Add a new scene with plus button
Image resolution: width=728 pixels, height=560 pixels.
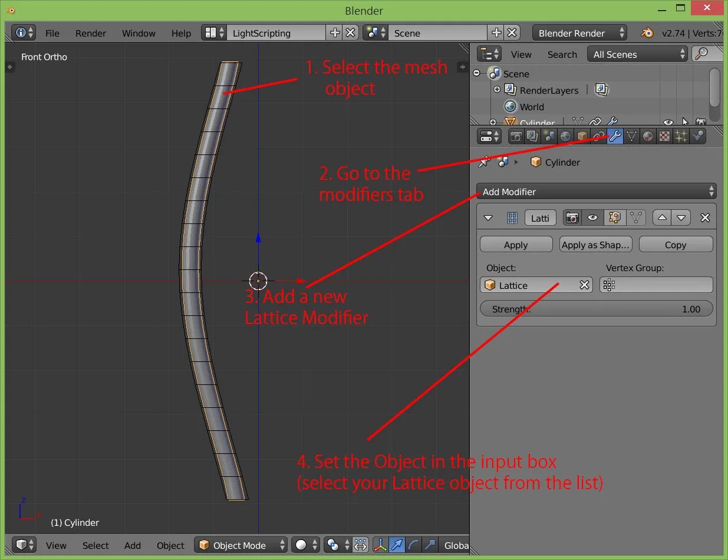[x=496, y=33]
